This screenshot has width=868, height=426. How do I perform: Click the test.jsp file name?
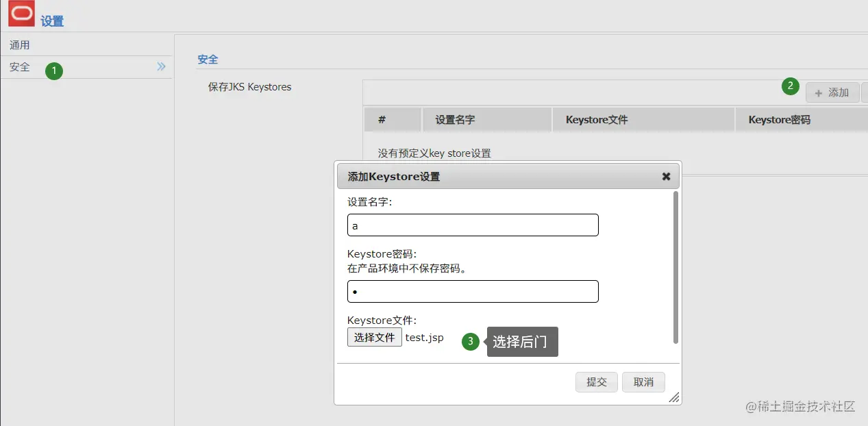[x=425, y=338]
